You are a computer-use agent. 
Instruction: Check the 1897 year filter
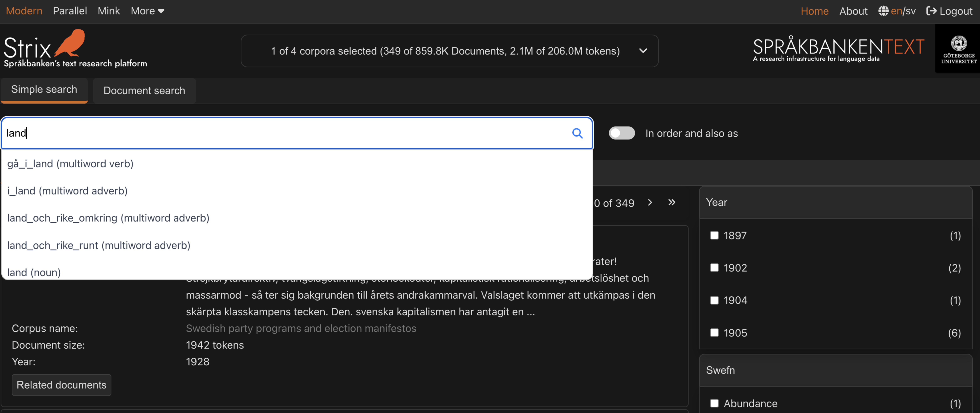[714, 236]
